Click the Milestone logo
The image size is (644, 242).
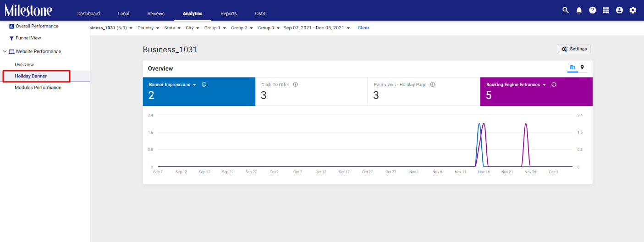point(28,10)
